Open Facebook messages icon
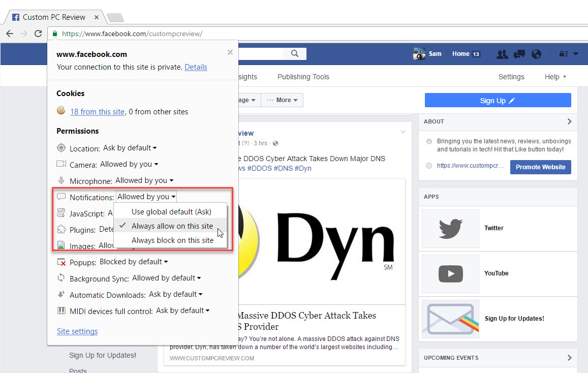The width and height of the screenshot is (588, 373). tap(519, 54)
